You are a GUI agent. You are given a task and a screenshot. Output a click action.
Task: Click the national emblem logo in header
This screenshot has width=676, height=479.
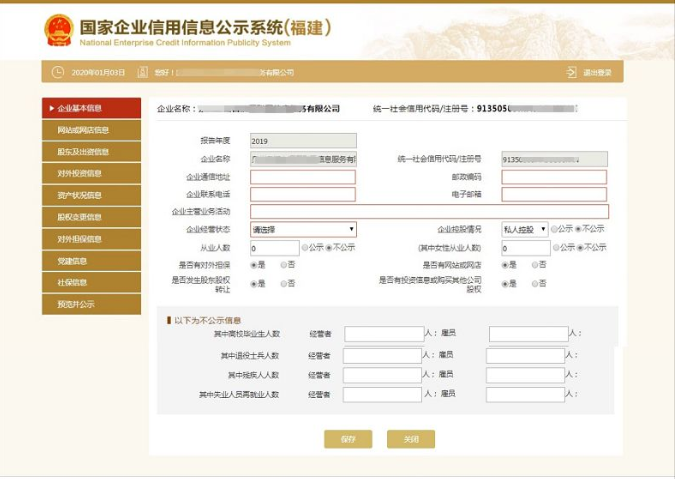[59, 30]
